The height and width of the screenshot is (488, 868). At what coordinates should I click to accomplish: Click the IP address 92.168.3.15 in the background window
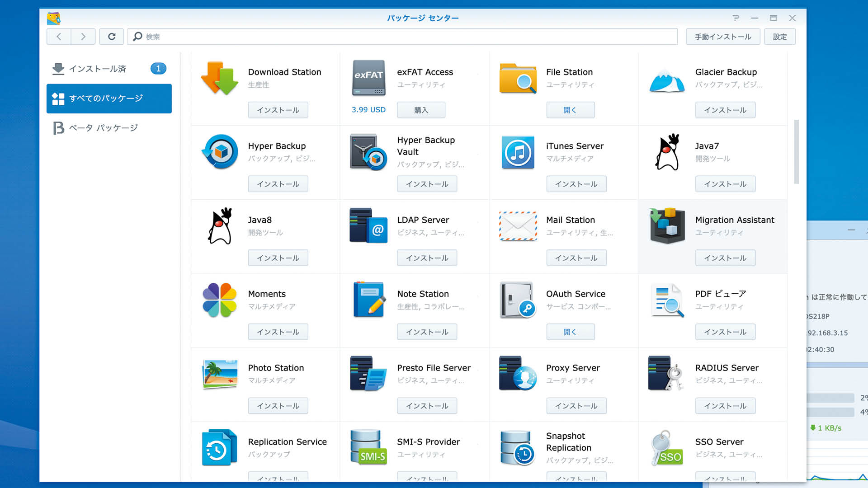pyautogui.click(x=828, y=333)
